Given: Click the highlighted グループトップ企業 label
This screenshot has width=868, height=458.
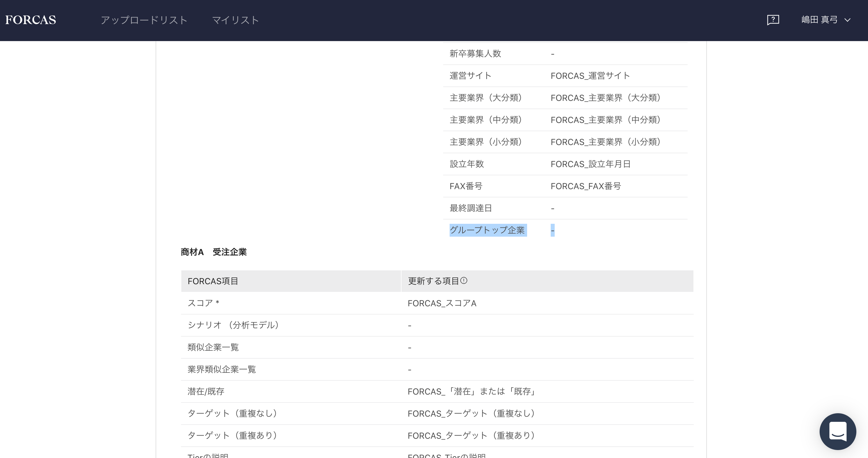Looking at the screenshot, I should tap(488, 230).
